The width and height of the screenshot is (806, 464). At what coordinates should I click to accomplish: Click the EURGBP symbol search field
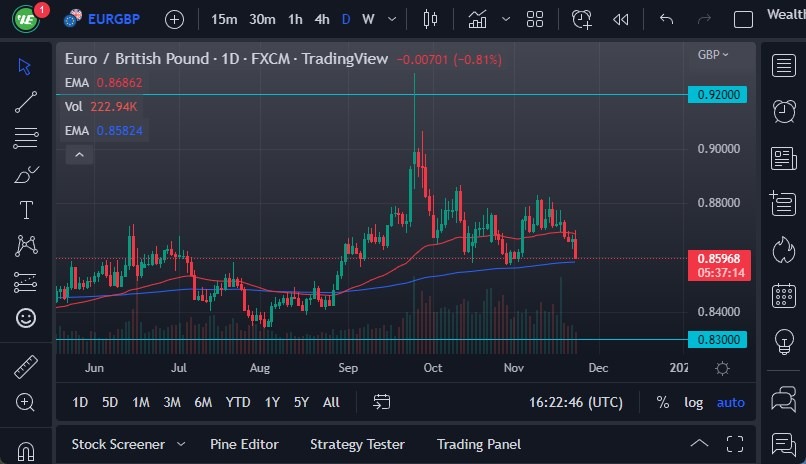point(110,19)
